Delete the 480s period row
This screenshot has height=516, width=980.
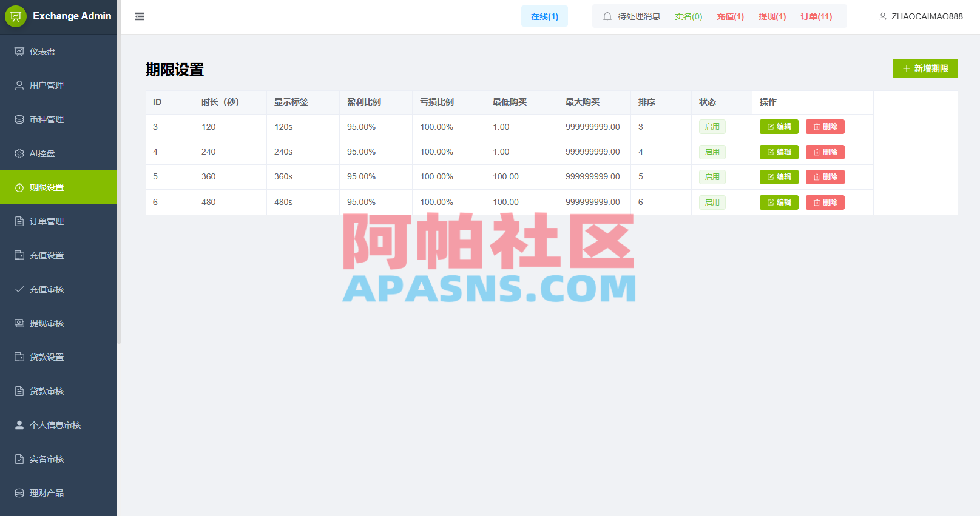pos(825,203)
